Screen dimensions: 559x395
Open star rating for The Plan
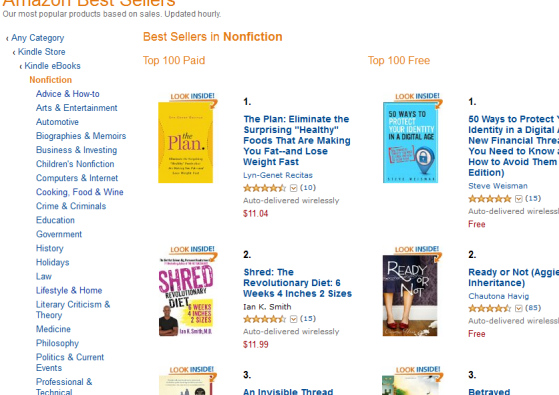pos(265,188)
